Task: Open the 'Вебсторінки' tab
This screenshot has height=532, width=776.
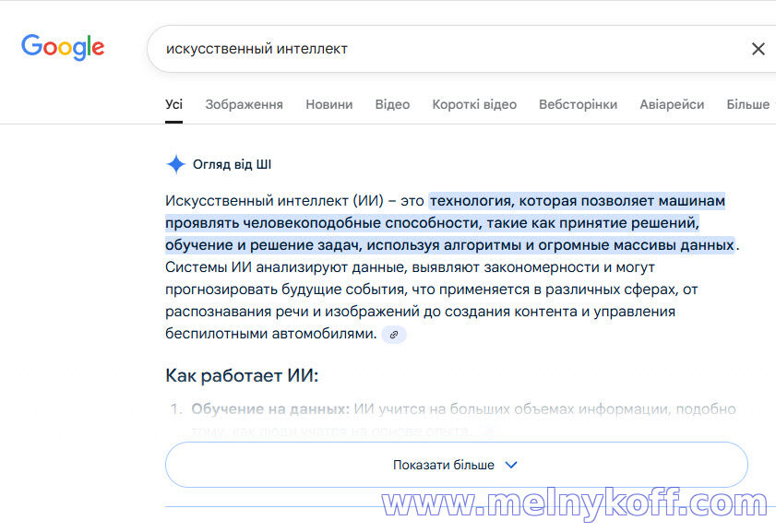Action: [578, 104]
